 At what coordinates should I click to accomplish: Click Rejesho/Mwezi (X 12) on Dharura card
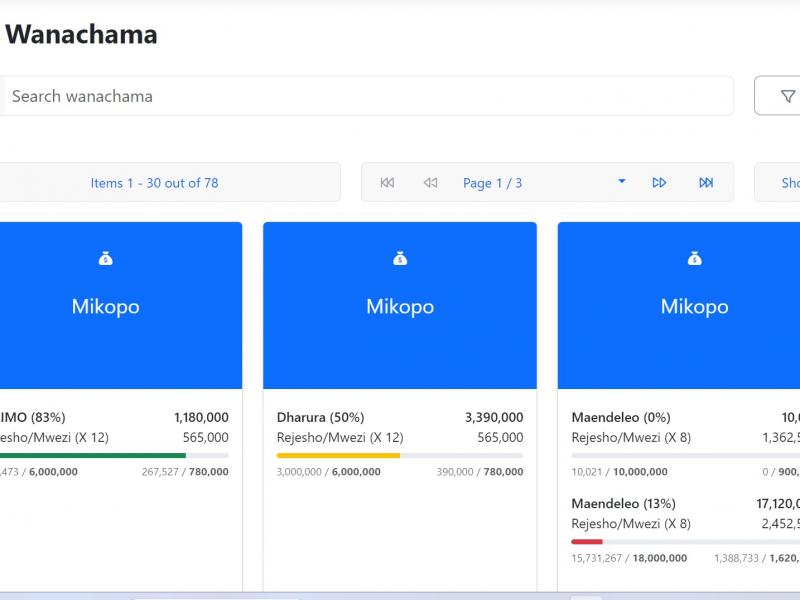point(340,437)
